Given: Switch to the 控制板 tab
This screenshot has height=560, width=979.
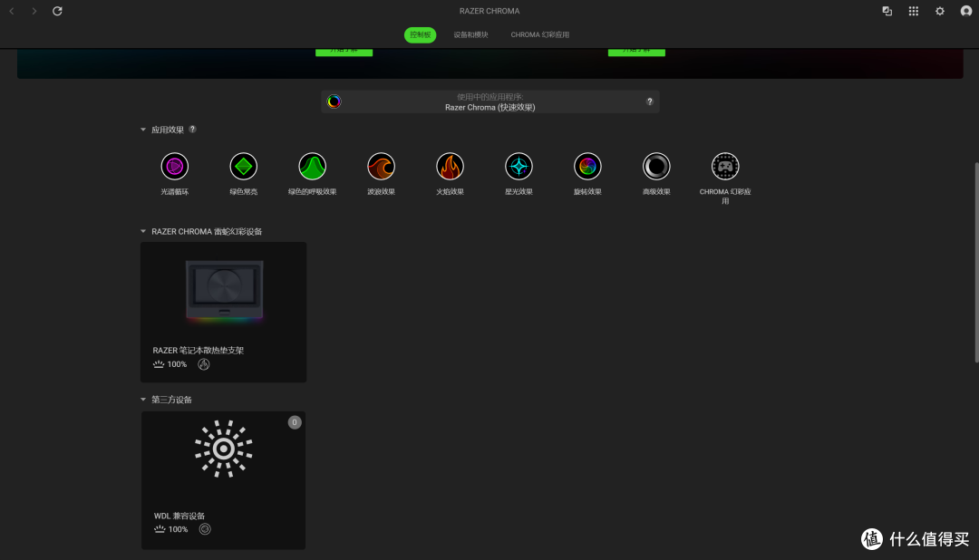Looking at the screenshot, I should pyautogui.click(x=421, y=35).
